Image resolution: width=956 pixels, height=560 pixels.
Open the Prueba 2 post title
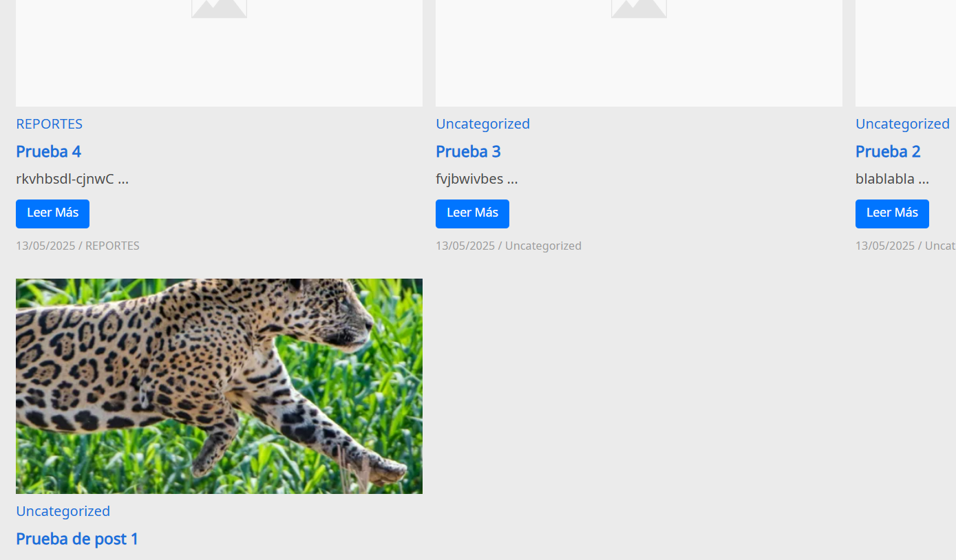point(888,151)
